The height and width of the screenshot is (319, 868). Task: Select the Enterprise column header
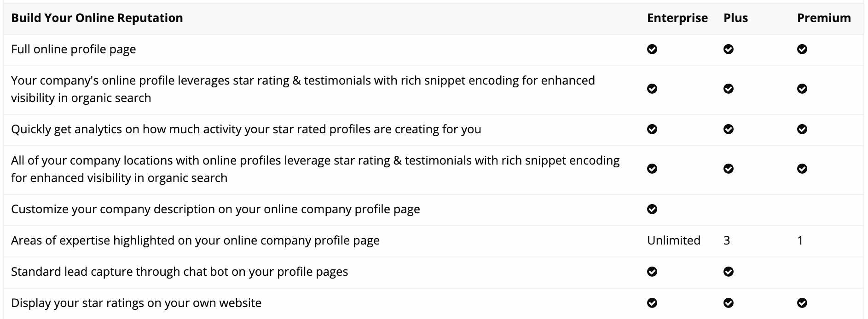pos(677,18)
